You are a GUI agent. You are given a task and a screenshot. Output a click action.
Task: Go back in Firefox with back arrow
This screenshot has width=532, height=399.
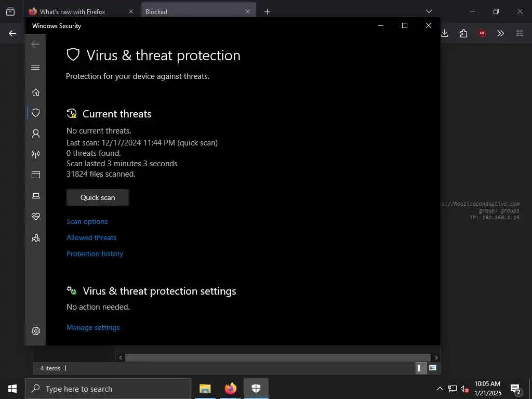coord(12,33)
